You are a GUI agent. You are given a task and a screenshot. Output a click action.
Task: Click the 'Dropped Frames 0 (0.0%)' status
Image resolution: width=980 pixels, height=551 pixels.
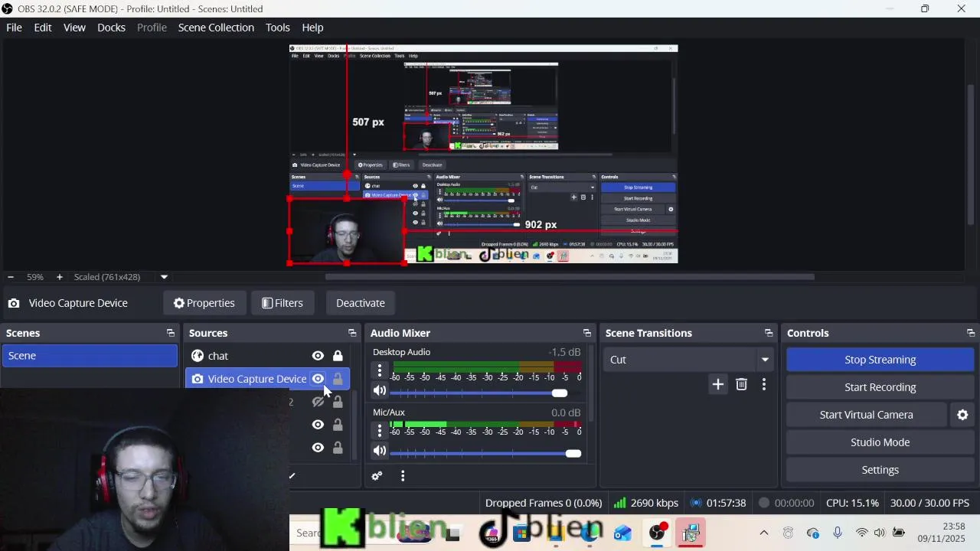pyautogui.click(x=544, y=503)
